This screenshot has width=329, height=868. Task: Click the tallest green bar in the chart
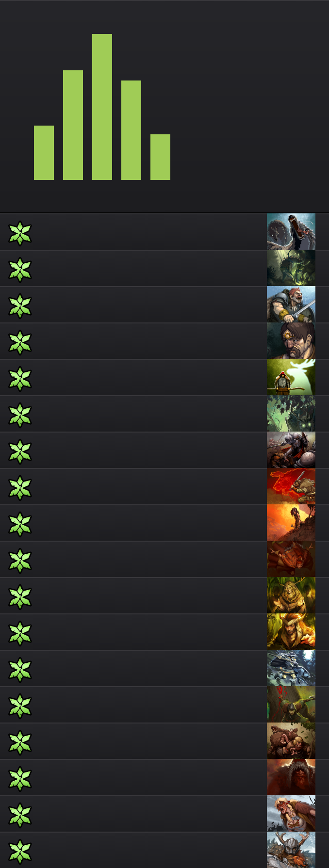[102, 107]
